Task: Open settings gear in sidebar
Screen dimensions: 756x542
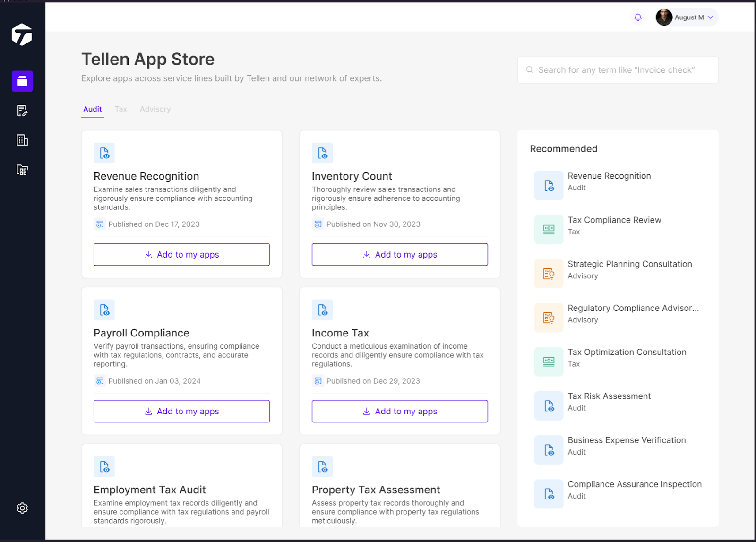Action: pyautogui.click(x=22, y=508)
